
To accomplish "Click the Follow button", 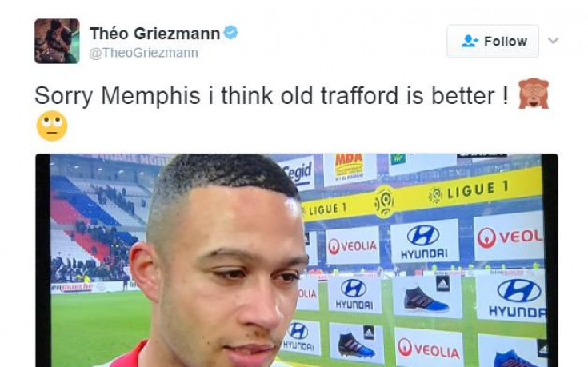I will pos(493,42).
